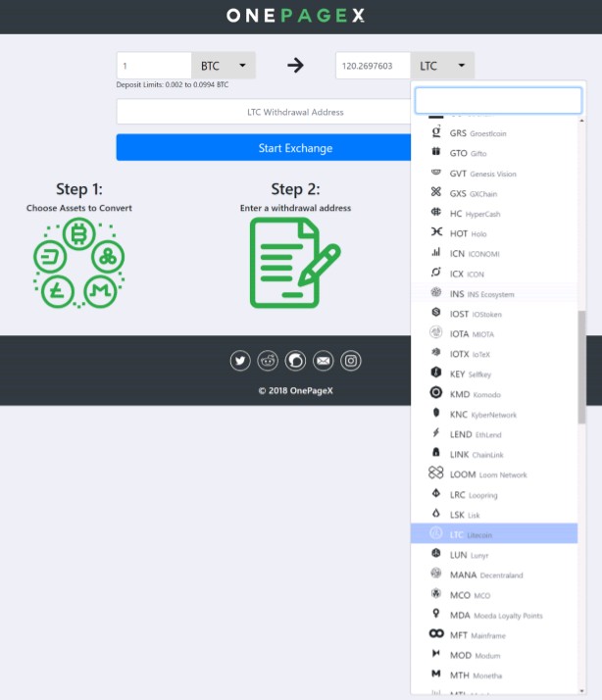Click the LTC Withdrawal Address field
Viewport: 602px width, 700px height.
(x=264, y=112)
